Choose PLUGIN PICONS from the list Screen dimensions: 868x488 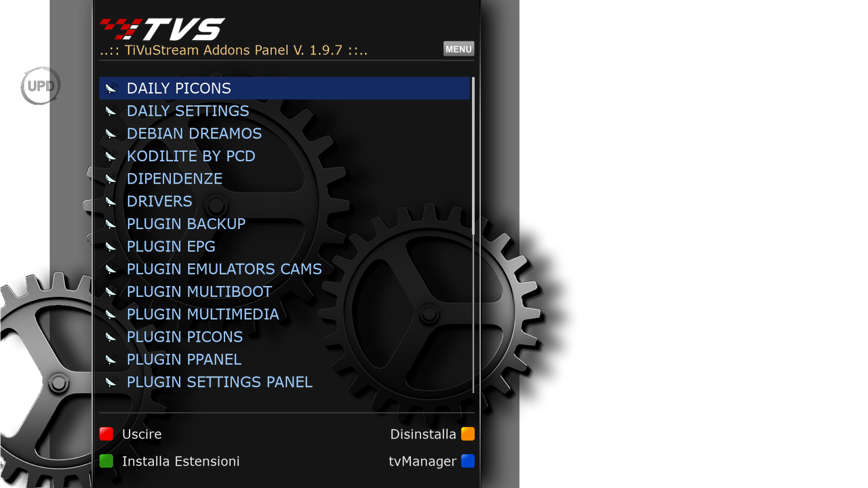[285, 337]
